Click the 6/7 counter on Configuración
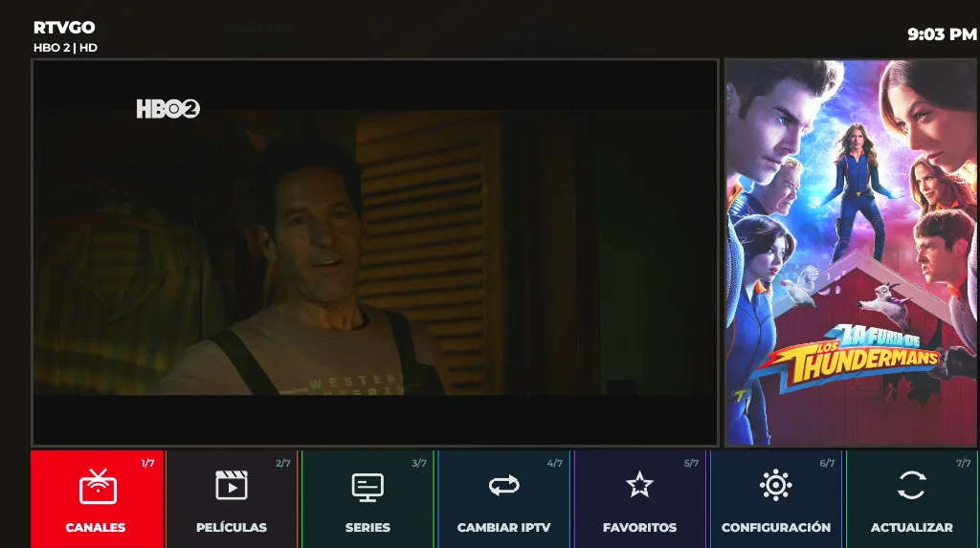 [827, 463]
